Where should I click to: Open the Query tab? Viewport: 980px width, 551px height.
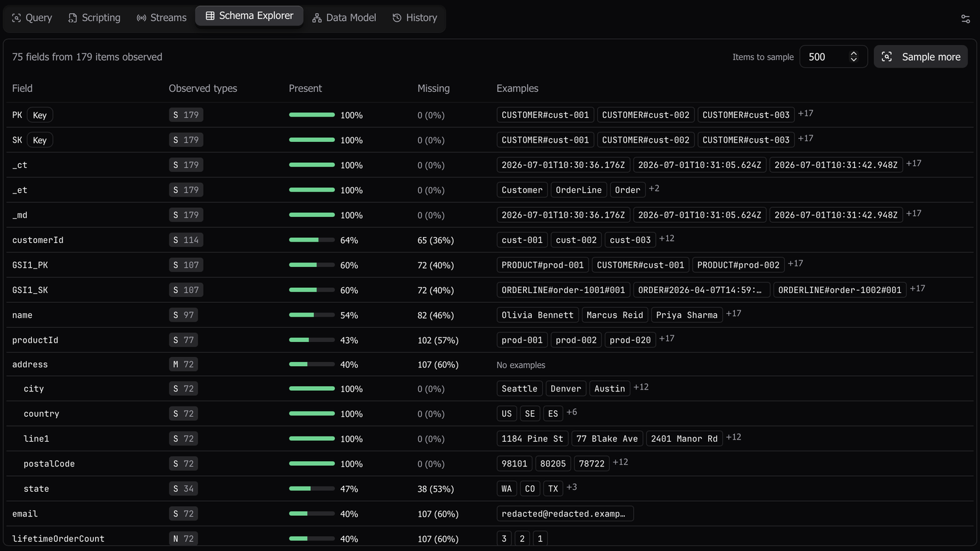tap(32, 18)
